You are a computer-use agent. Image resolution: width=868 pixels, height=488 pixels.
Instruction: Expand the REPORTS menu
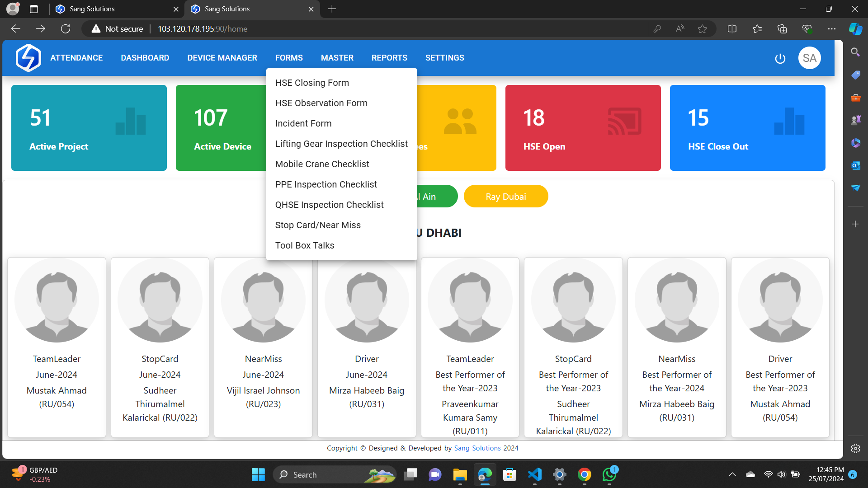point(389,58)
